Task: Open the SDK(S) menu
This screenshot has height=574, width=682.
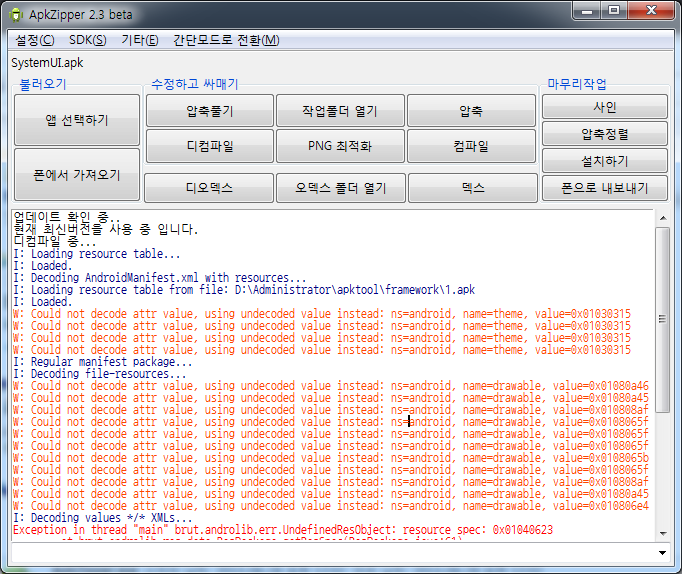Action: (x=88, y=40)
